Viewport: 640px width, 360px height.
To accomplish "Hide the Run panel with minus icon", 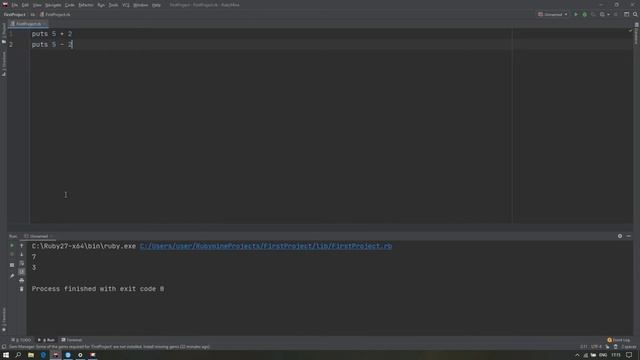I will (x=629, y=236).
